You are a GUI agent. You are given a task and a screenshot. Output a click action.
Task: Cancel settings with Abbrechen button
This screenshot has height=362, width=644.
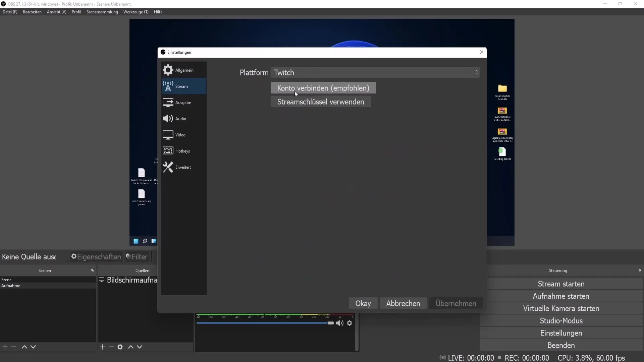point(403,303)
